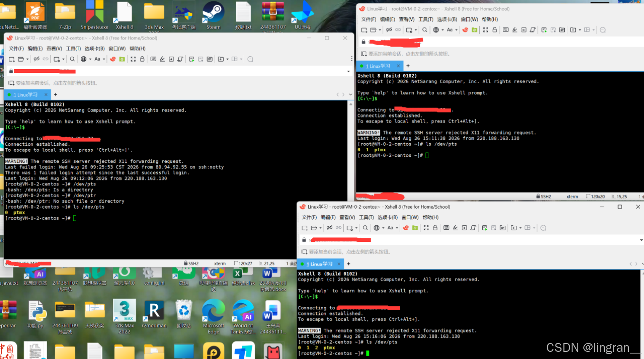The width and height of the screenshot is (644, 359).
Task: Add new tab with plus in left Xshell window
Action: (x=56, y=94)
